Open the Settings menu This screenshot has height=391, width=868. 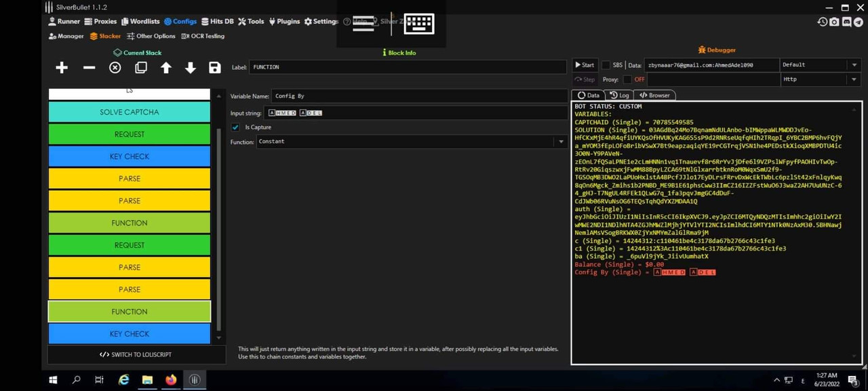click(321, 22)
